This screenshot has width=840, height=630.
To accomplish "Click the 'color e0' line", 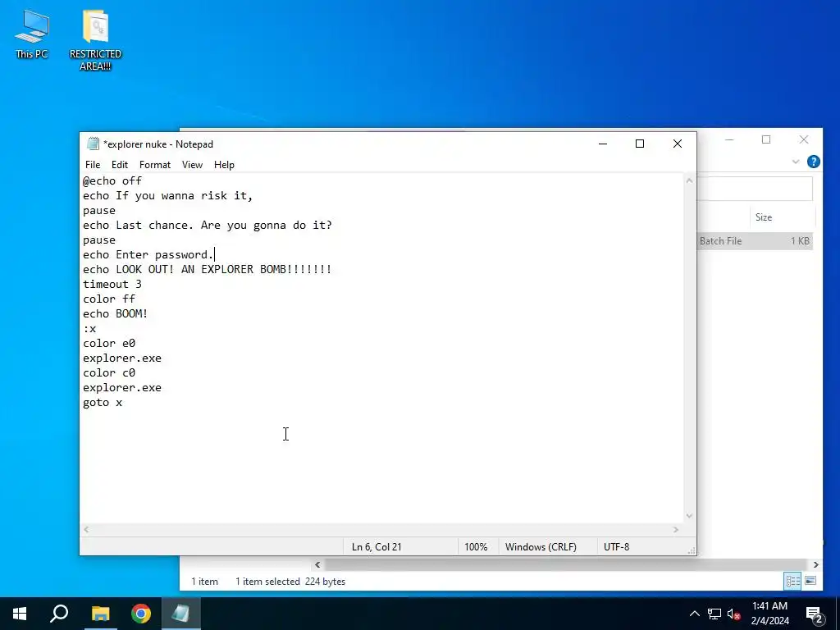I will pyautogui.click(x=109, y=344).
